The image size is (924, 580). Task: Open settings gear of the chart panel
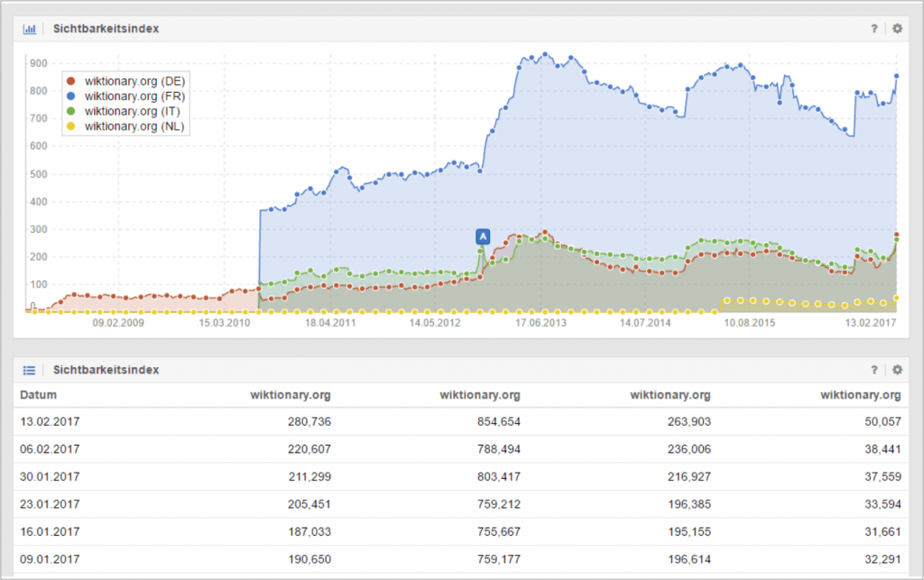click(x=897, y=28)
